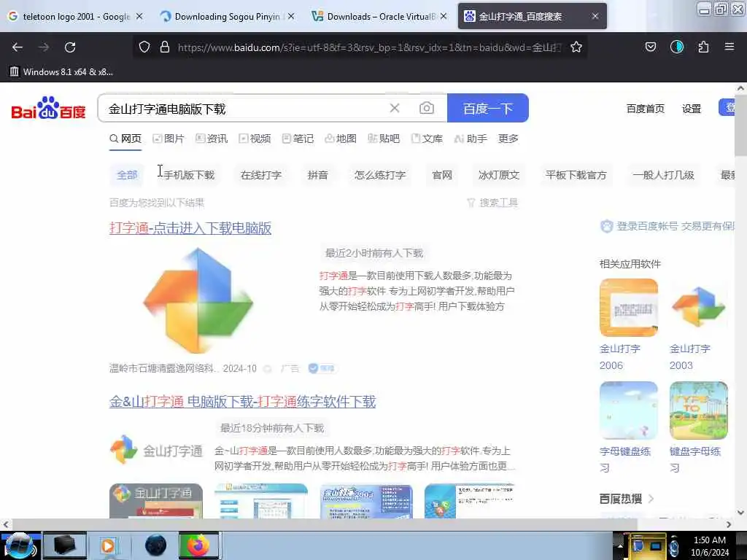
Task: Expand 百度热搜 with its chevron
Action: pyautogui.click(x=651, y=499)
